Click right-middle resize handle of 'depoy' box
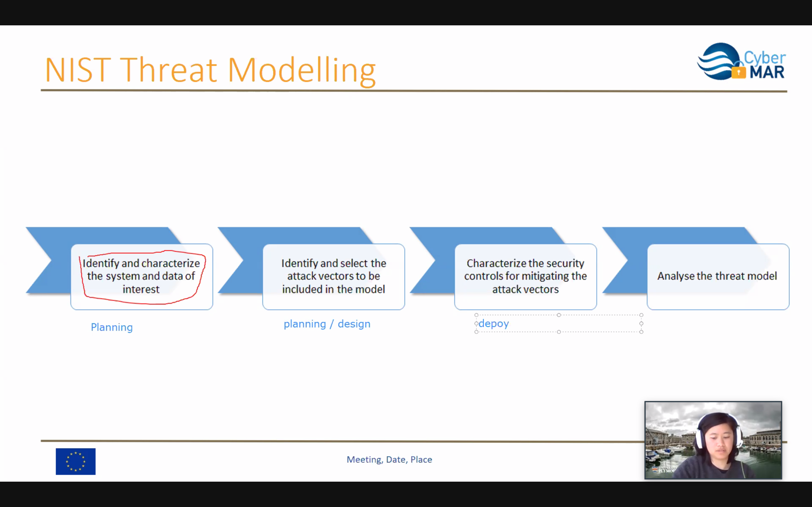 coord(641,324)
